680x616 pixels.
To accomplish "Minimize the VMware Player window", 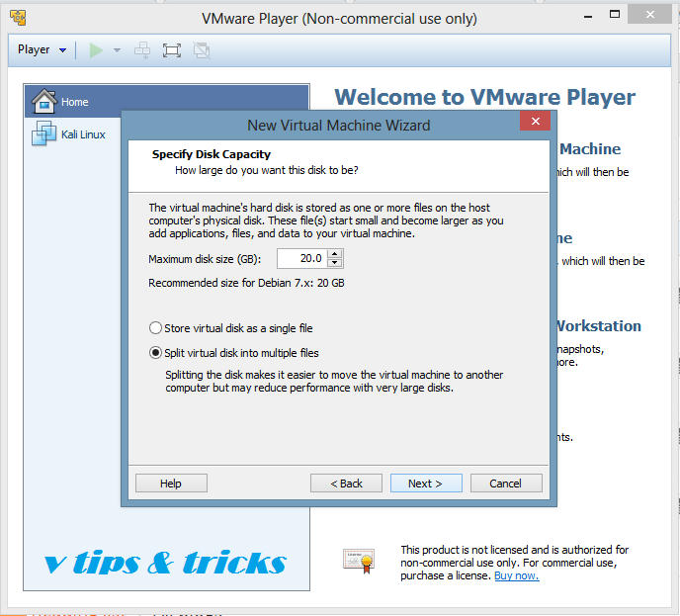I will coord(588,16).
